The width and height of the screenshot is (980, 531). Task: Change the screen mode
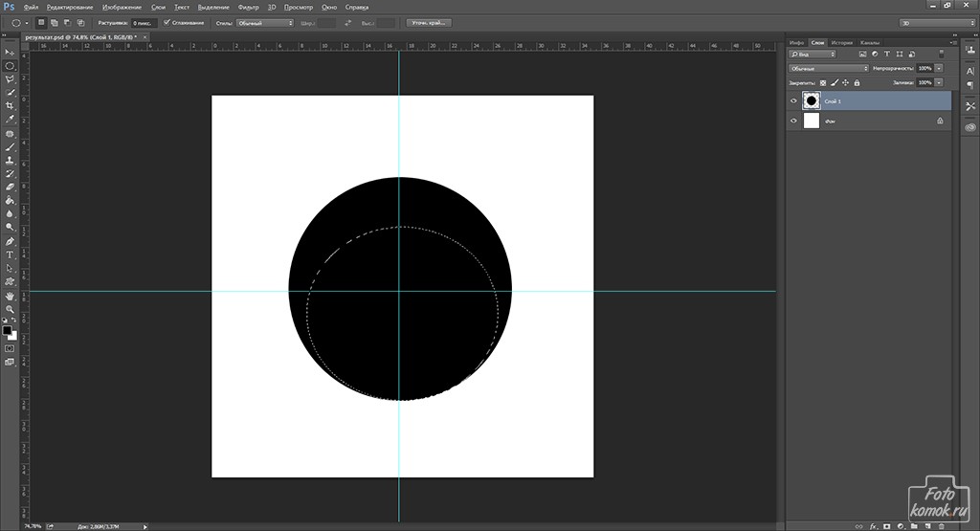(x=10, y=362)
